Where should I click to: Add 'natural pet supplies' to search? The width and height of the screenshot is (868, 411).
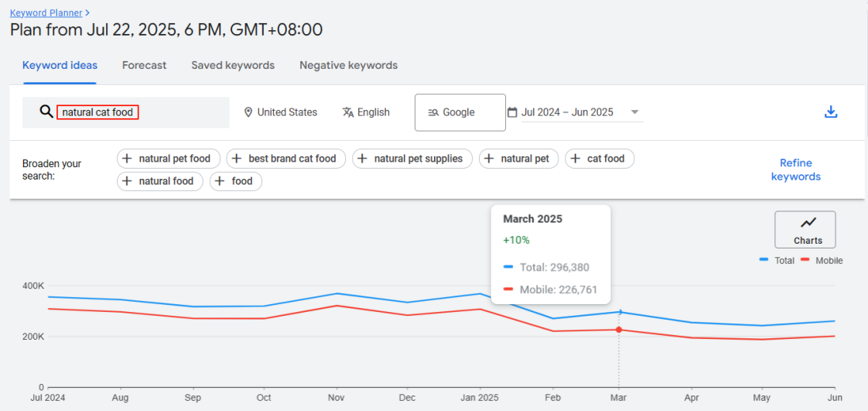[x=412, y=159]
